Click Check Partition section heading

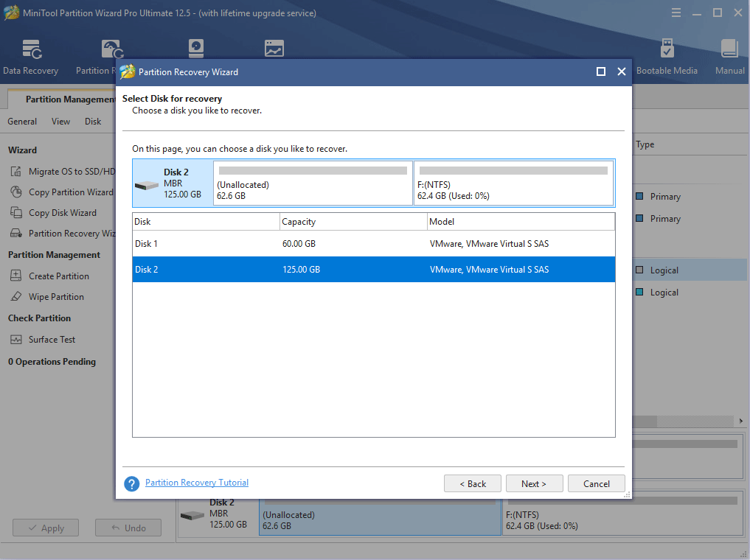coord(39,318)
